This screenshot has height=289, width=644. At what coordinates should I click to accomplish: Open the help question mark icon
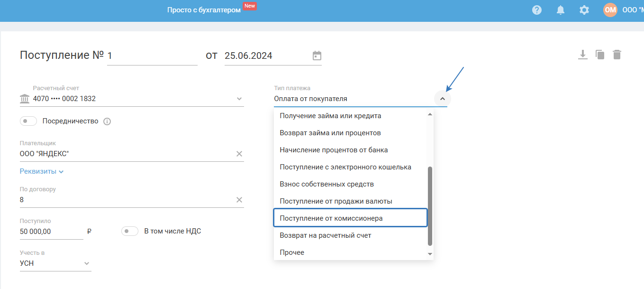537,10
